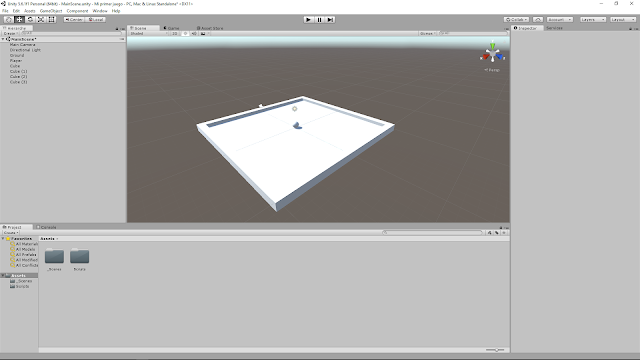640x360 pixels.
Task: Select All Models saved search
Action: 23,249
